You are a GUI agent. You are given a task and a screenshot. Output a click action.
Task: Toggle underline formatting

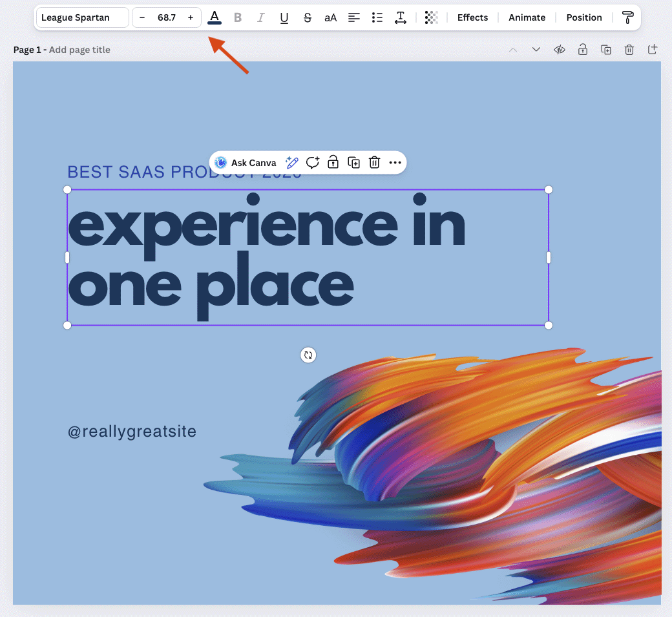(x=284, y=17)
